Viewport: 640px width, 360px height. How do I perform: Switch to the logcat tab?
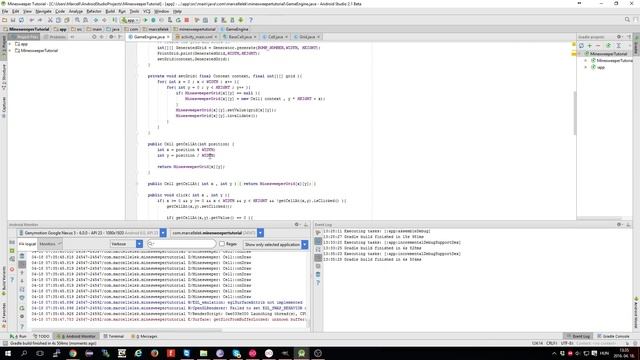tap(27, 244)
